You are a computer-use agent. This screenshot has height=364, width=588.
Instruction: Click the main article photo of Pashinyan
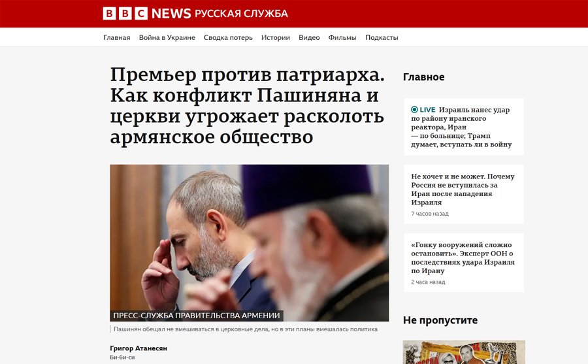coord(250,243)
